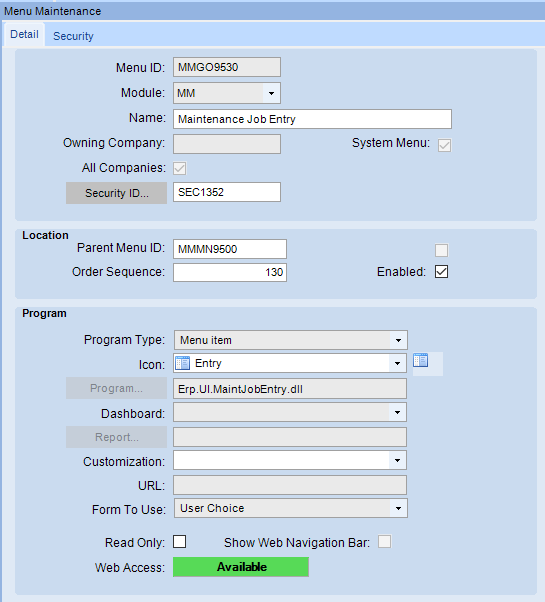This screenshot has height=602, width=545.
Task: Click into the Name text field
Action: pos(312,119)
